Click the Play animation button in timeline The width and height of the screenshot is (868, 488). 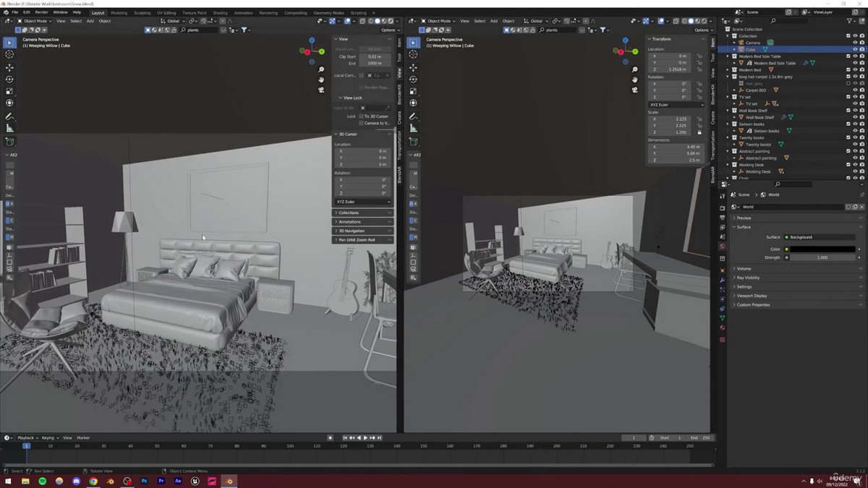[365, 437]
